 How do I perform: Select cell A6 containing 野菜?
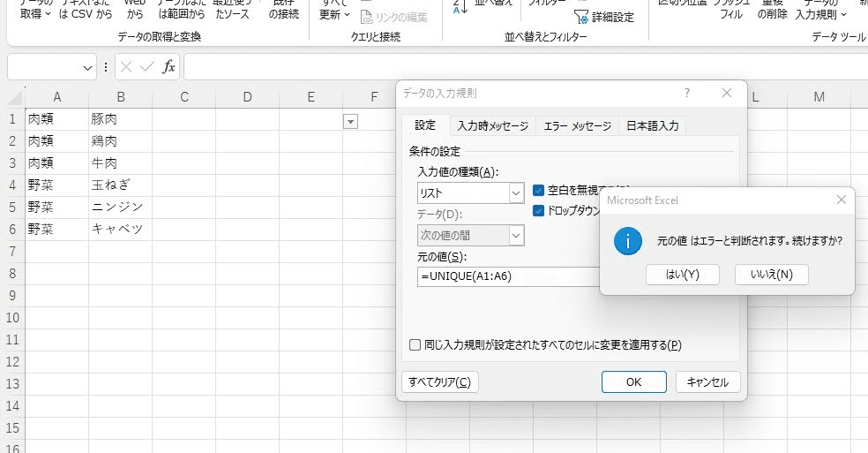57,229
